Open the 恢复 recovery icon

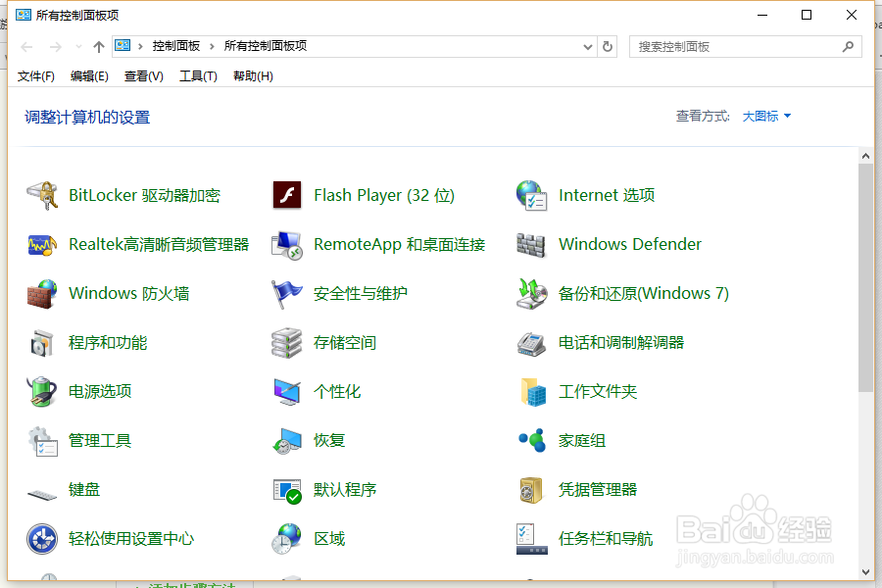coord(287,441)
